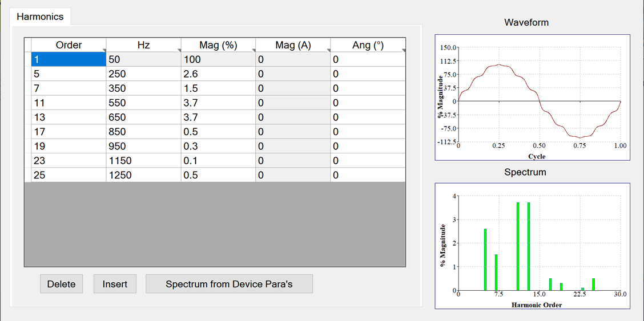Select the Order cell with value 7
Image resolution: width=644 pixels, height=321 pixels.
point(69,88)
